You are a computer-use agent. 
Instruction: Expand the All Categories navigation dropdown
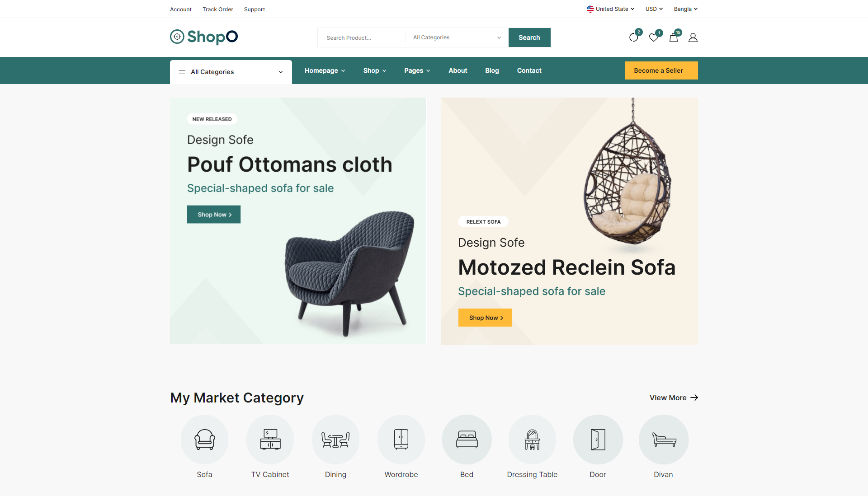tap(231, 72)
